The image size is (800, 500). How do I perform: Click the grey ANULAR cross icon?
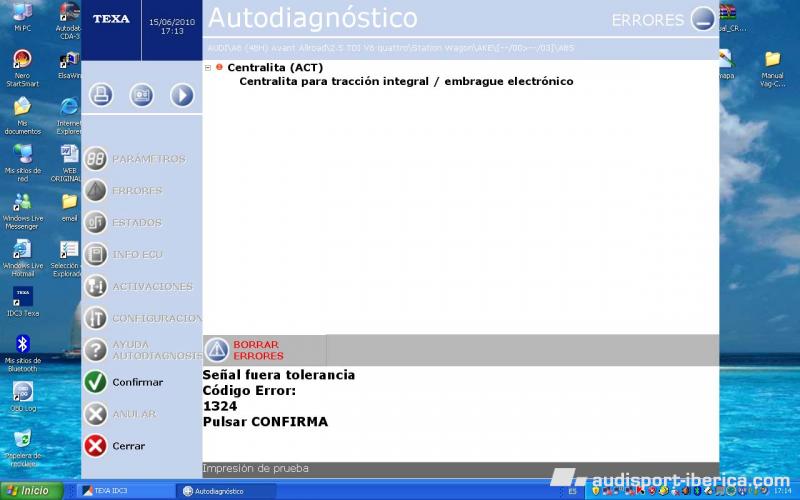pos(95,414)
